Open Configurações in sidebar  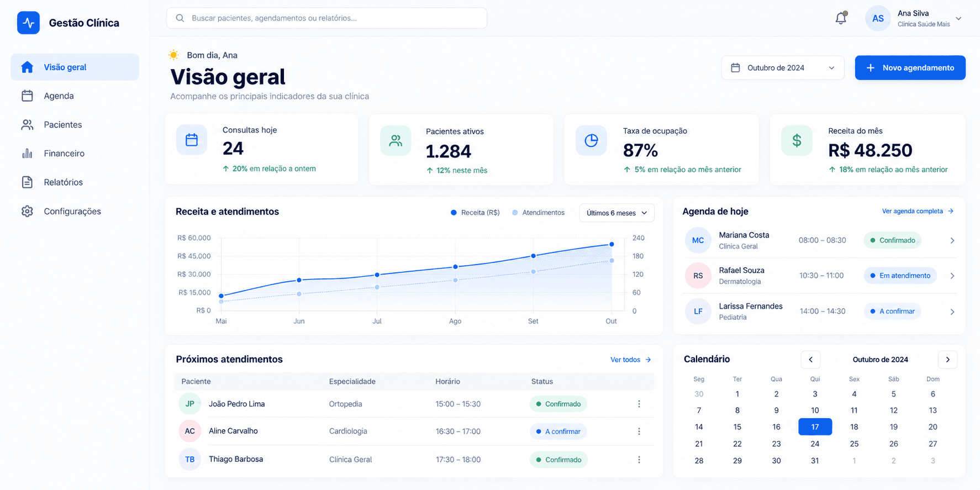tap(75, 212)
